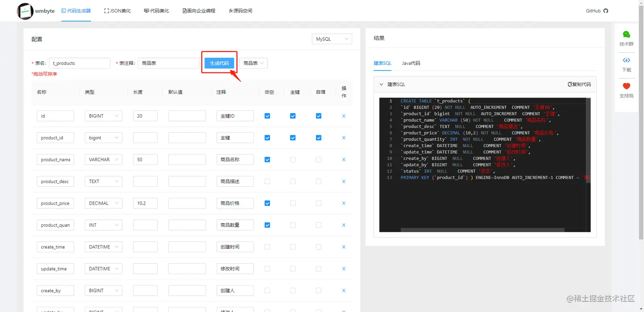Toggle 主键 checkbox for id row

(x=293, y=116)
